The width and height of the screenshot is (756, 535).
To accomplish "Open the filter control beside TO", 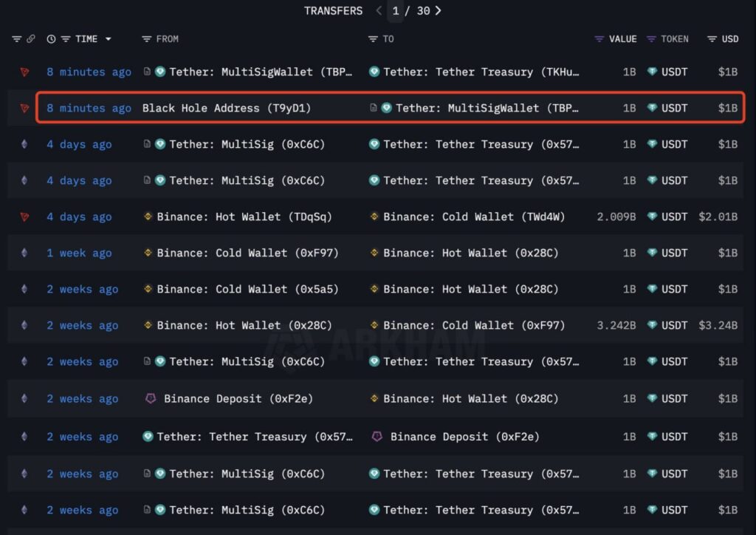I will (374, 38).
